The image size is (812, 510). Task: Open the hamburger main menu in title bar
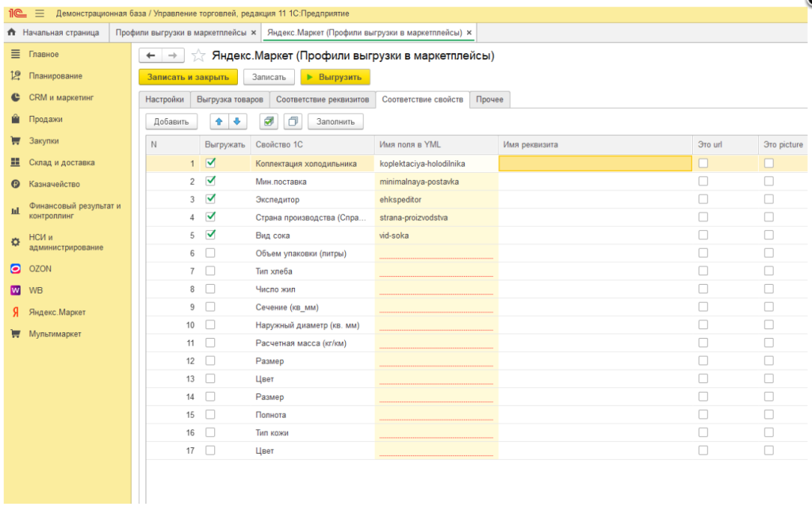[x=40, y=13]
